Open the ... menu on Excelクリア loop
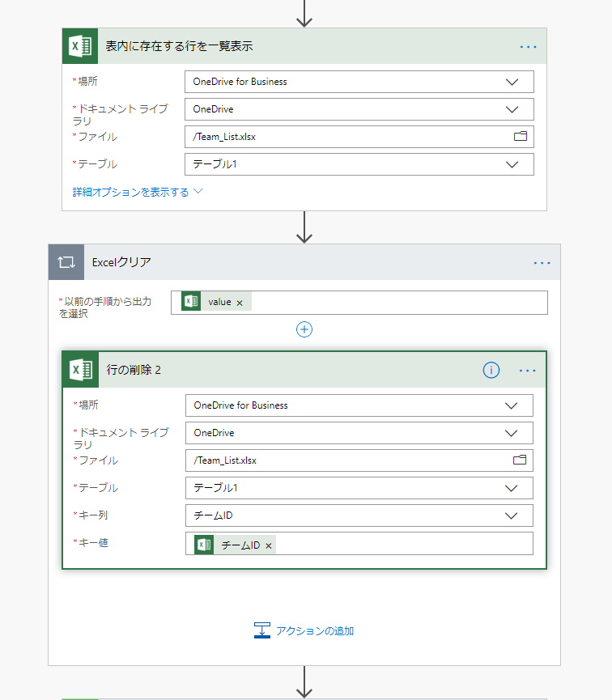The height and width of the screenshot is (700, 612). (x=542, y=262)
